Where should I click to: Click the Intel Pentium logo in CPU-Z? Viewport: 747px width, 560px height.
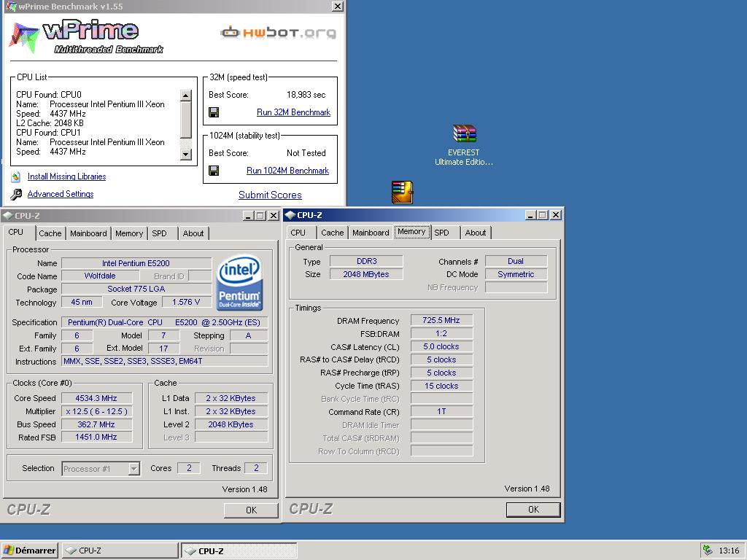[239, 284]
